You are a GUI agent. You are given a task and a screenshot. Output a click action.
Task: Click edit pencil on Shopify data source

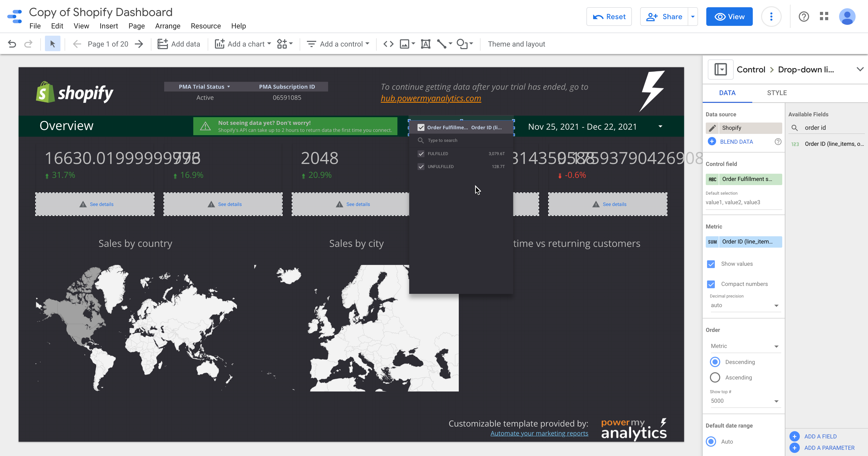712,128
